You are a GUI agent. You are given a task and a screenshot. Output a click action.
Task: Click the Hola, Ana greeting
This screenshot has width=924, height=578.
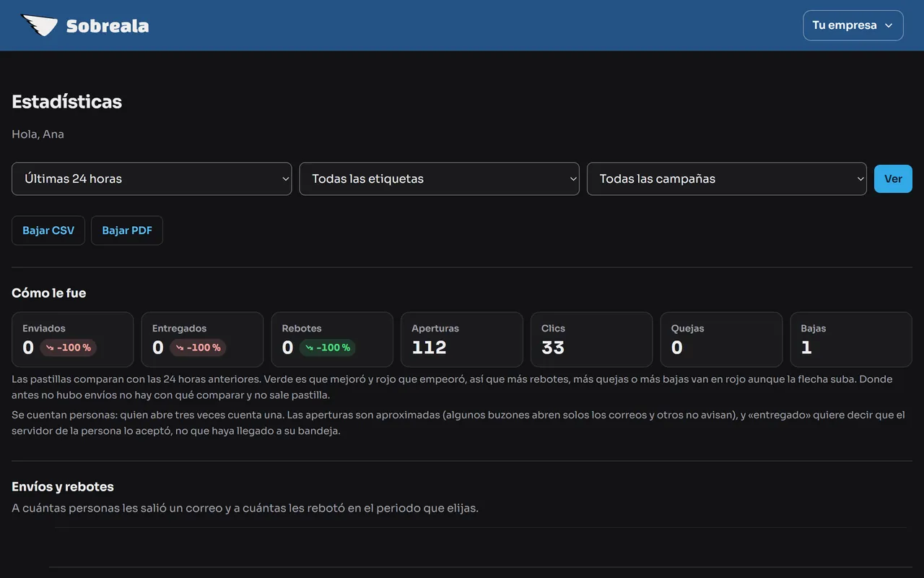pos(38,134)
